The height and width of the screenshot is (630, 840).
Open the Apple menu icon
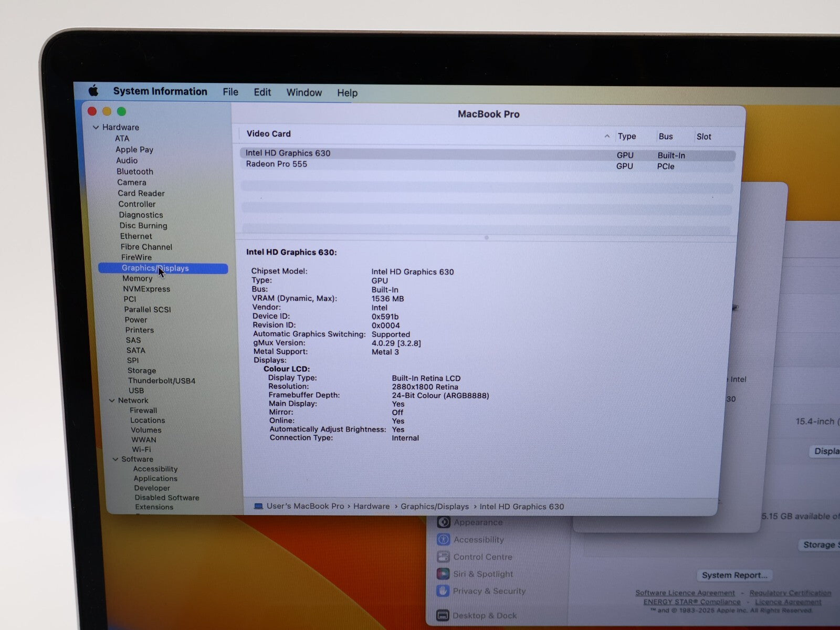tap(93, 91)
